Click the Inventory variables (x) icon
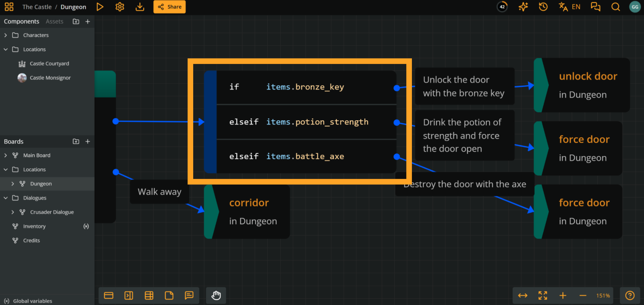 coord(86,226)
